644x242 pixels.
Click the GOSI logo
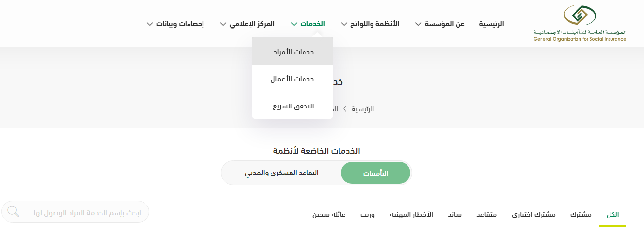pyautogui.click(x=579, y=24)
